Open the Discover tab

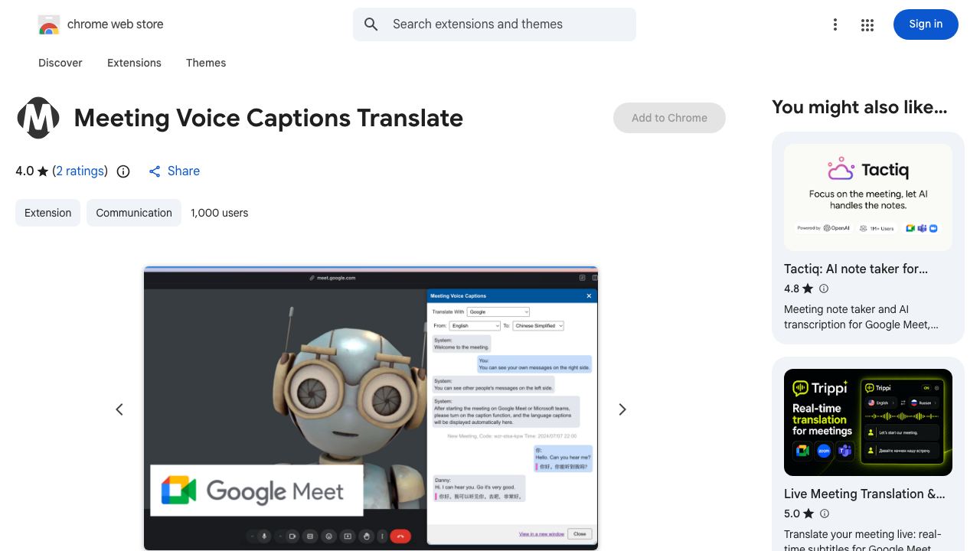60,63
